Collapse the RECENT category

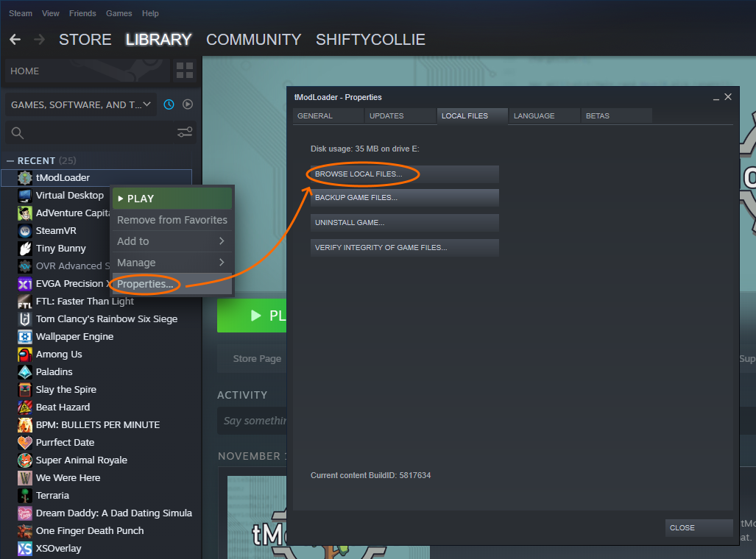10,161
